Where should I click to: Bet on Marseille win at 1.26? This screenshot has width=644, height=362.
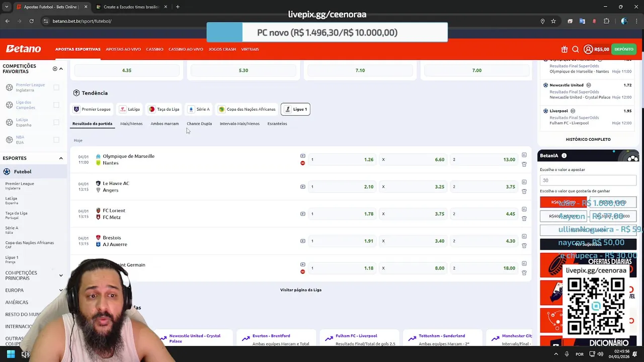(343, 159)
